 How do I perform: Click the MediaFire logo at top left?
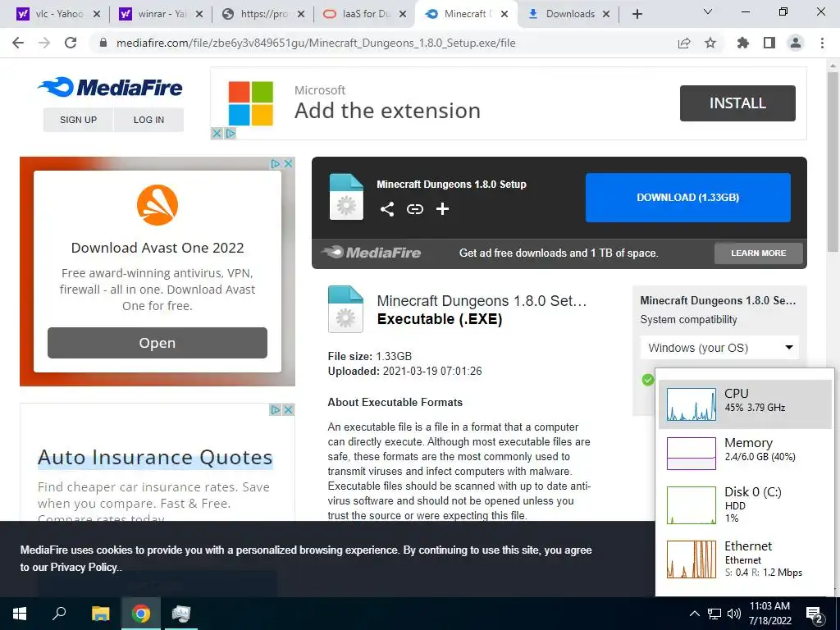tap(111, 87)
